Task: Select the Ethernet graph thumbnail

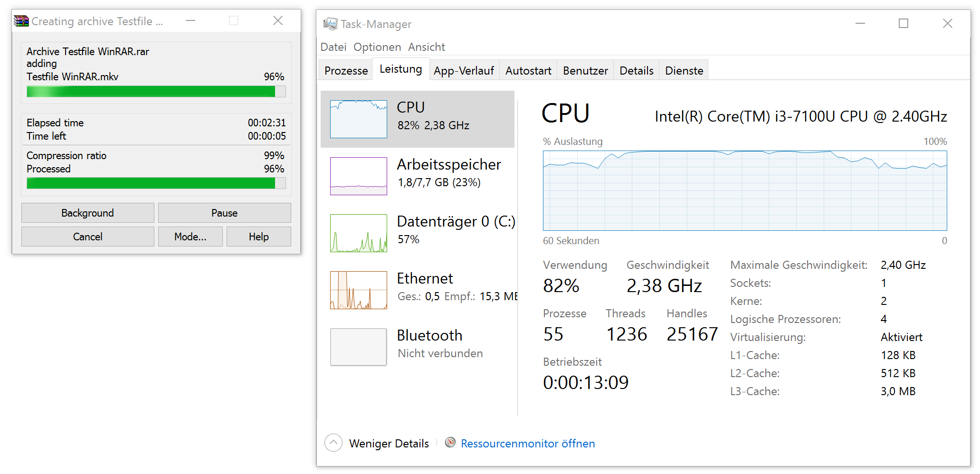Action: pyautogui.click(x=359, y=290)
